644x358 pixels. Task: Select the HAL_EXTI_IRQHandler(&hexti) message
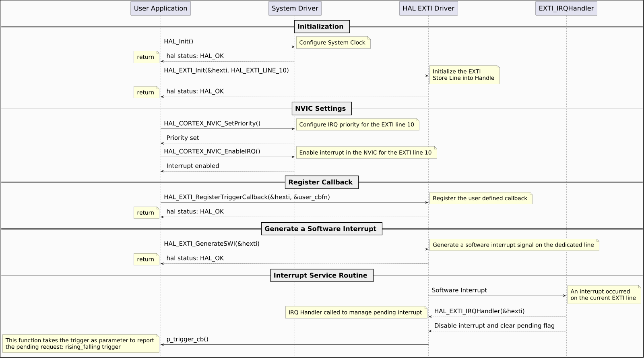tap(479, 311)
